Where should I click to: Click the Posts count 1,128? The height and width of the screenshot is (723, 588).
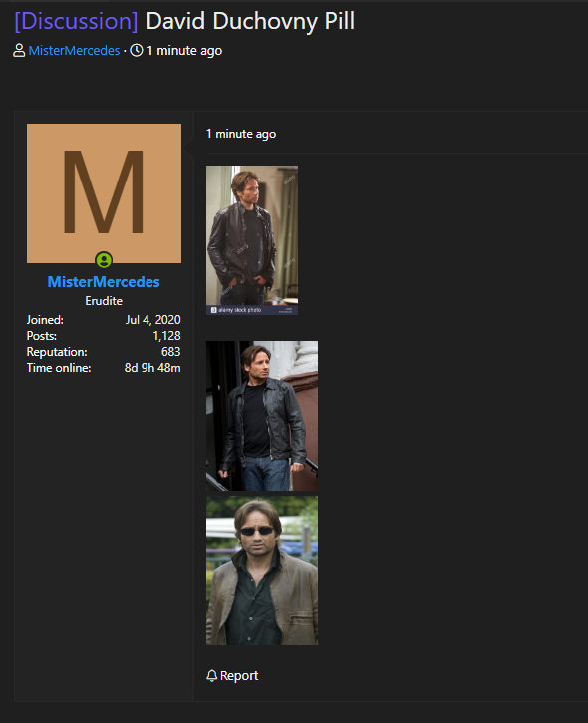[166, 336]
